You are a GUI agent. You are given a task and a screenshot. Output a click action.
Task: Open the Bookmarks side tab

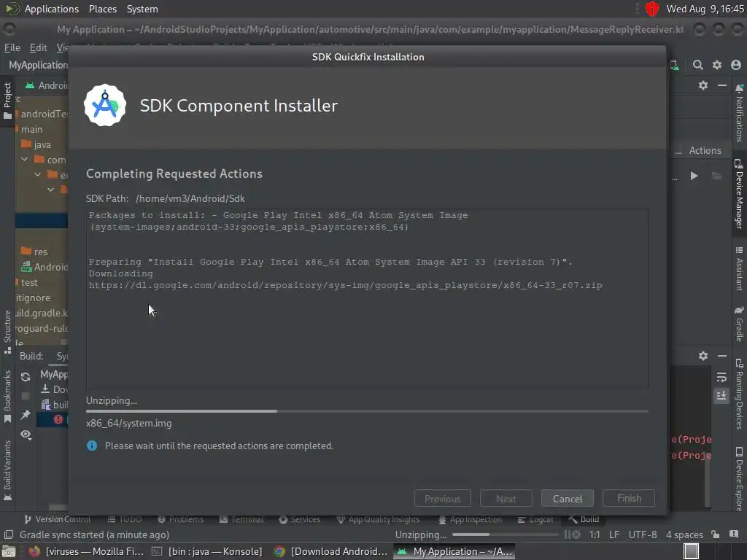(x=7, y=397)
